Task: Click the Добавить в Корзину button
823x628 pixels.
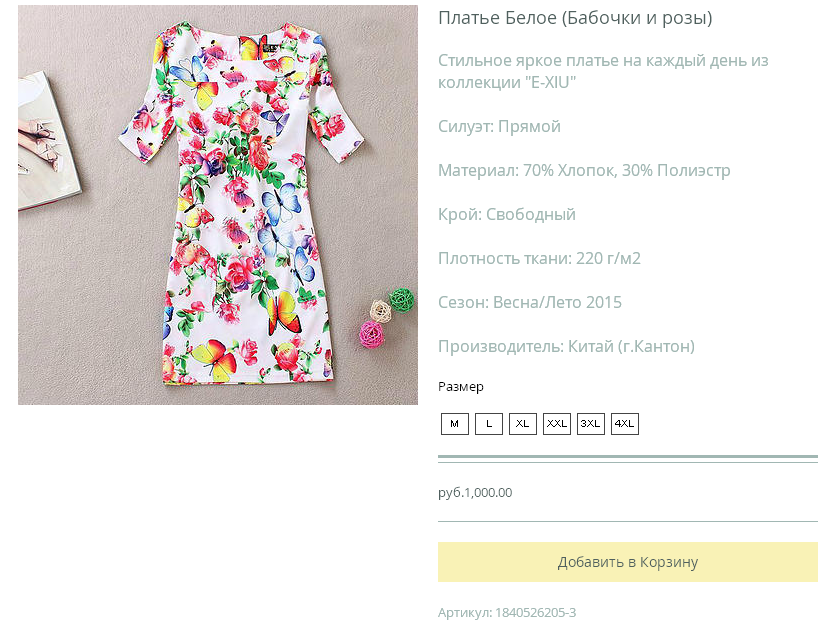Action: (x=628, y=562)
